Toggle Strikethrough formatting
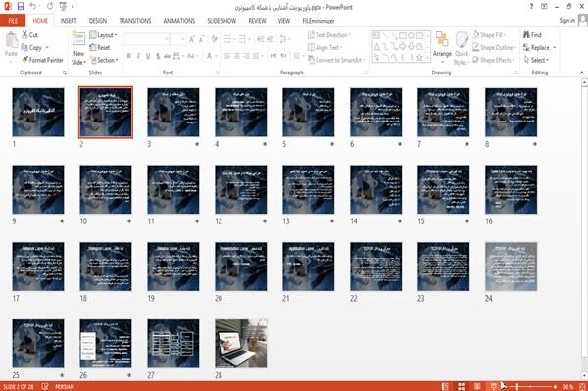 [x=167, y=56]
